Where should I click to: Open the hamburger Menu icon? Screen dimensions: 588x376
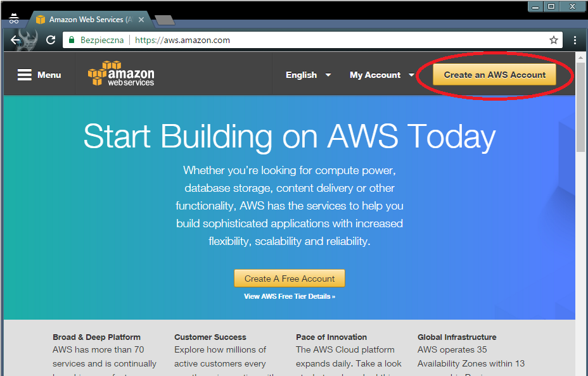tap(25, 75)
